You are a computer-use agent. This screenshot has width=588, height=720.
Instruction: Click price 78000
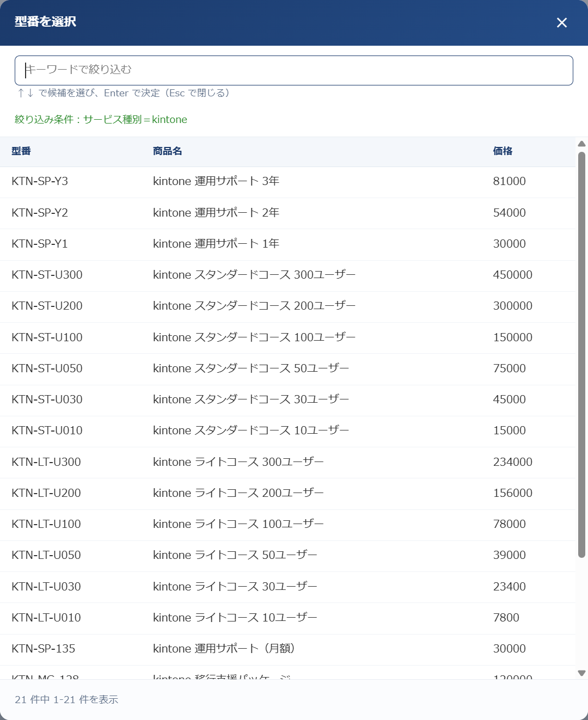pos(510,524)
